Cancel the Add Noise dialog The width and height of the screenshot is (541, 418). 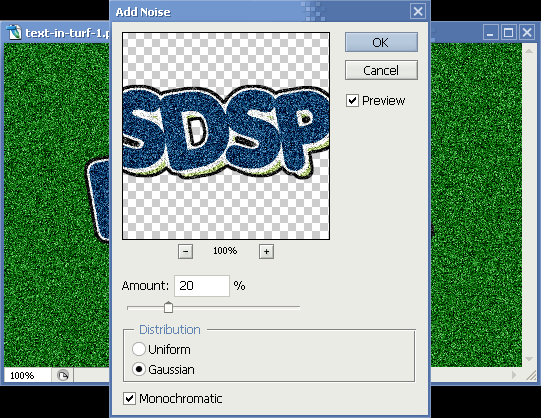click(381, 70)
